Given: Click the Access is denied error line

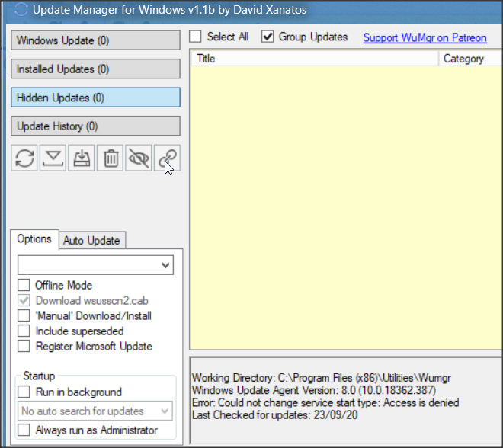Looking at the screenshot, I should point(325,402).
